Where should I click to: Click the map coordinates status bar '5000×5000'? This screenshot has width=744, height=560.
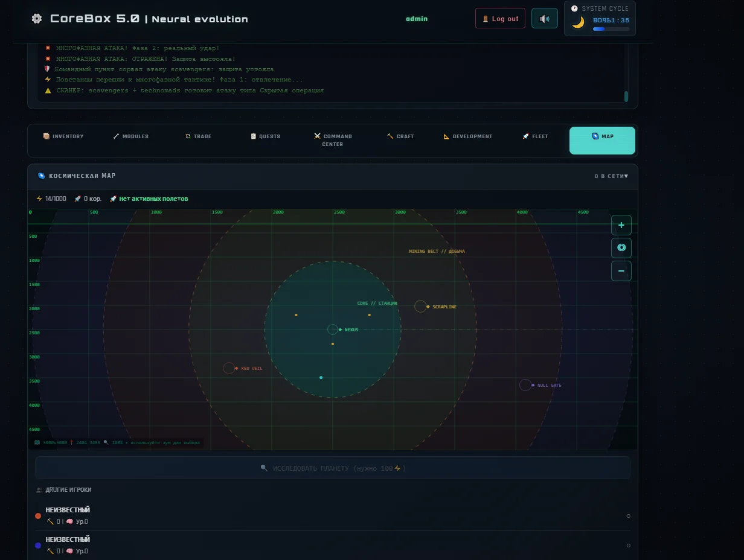coord(117,442)
